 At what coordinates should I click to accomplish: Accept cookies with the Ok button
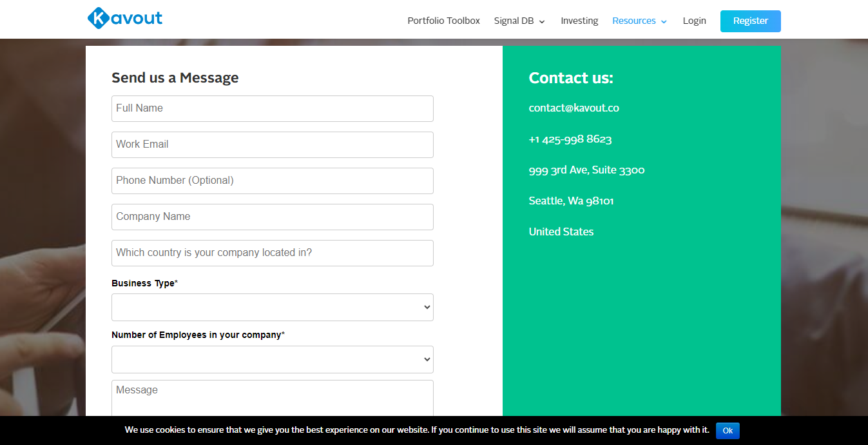[x=728, y=430]
